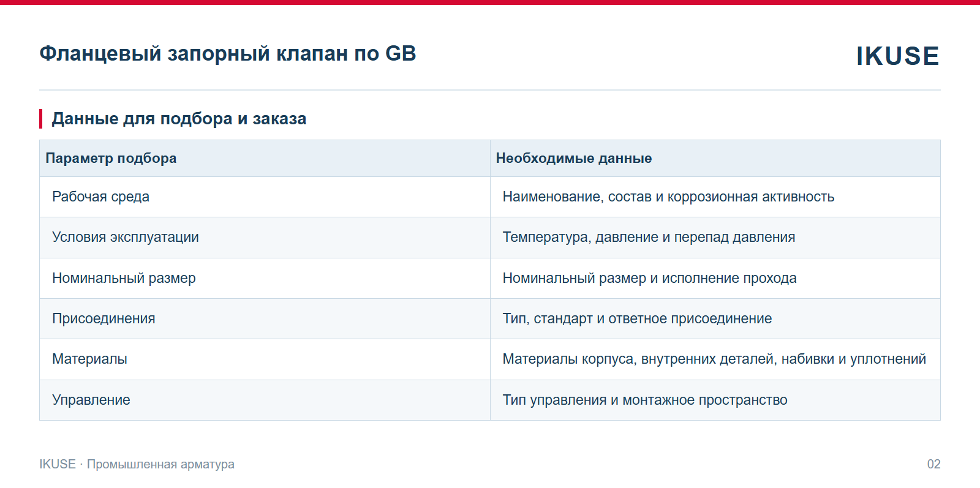Click the "Наименование, состав и коррозионная активность" cell

pos(715,197)
